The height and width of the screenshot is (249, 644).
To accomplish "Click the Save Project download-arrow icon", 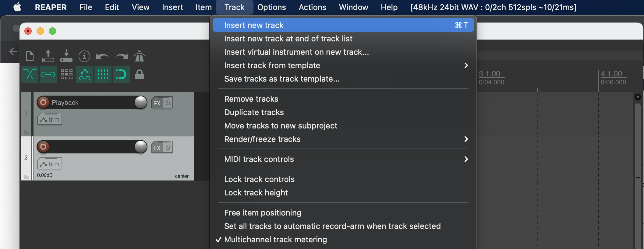I will tap(66, 56).
